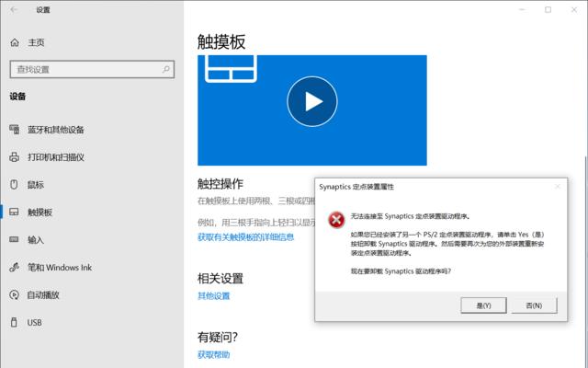The height and width of the screenshot is (368, 588).
Task: Open USB settings page
Action: 35,323
